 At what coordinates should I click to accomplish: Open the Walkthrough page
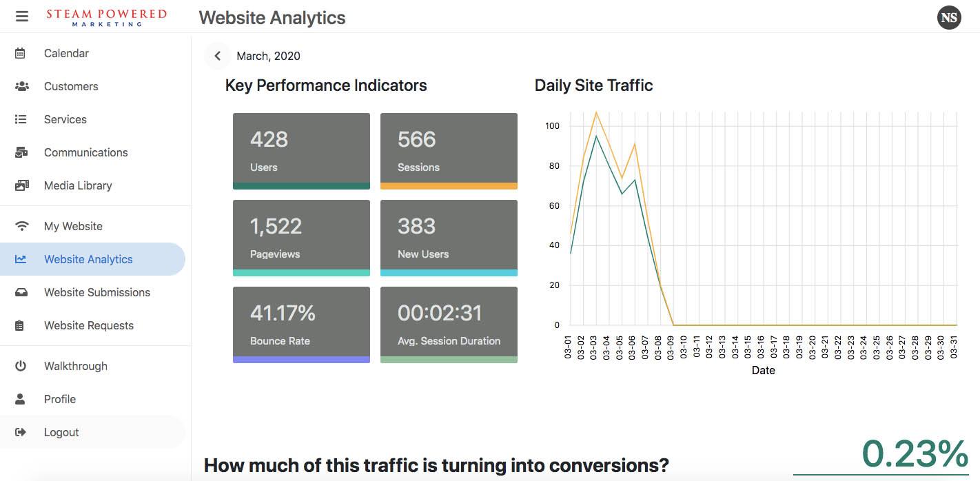76,366
